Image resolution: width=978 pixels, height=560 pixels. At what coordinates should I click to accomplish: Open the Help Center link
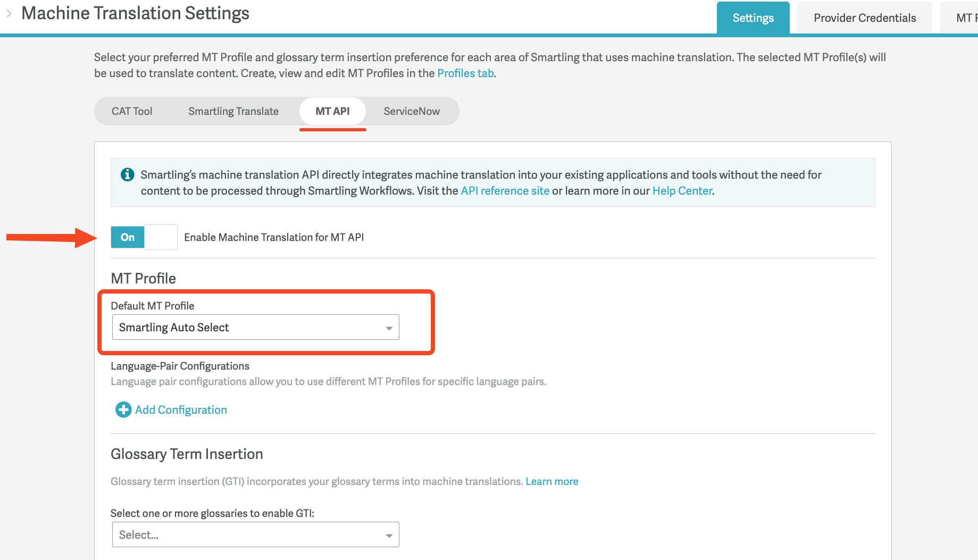point(682,190)
